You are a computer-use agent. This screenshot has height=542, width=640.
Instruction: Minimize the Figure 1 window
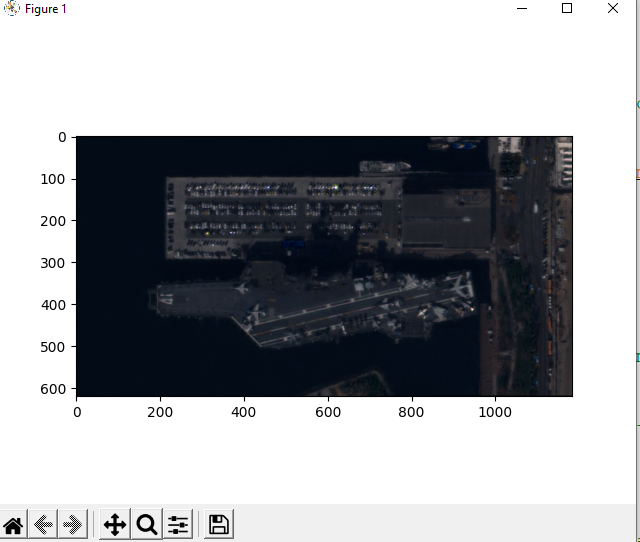(522, 8)
